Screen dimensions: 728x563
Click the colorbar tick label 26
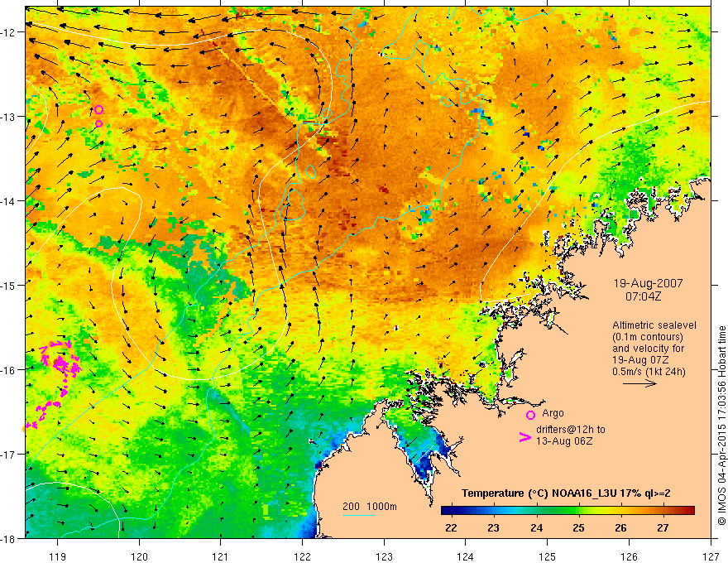(x=620, y=527)
